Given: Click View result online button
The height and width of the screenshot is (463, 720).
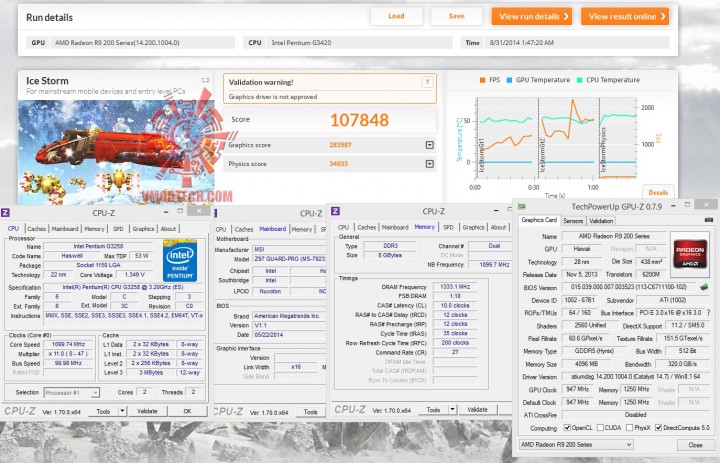Looking at the screenshot, I should pos(625,17).
